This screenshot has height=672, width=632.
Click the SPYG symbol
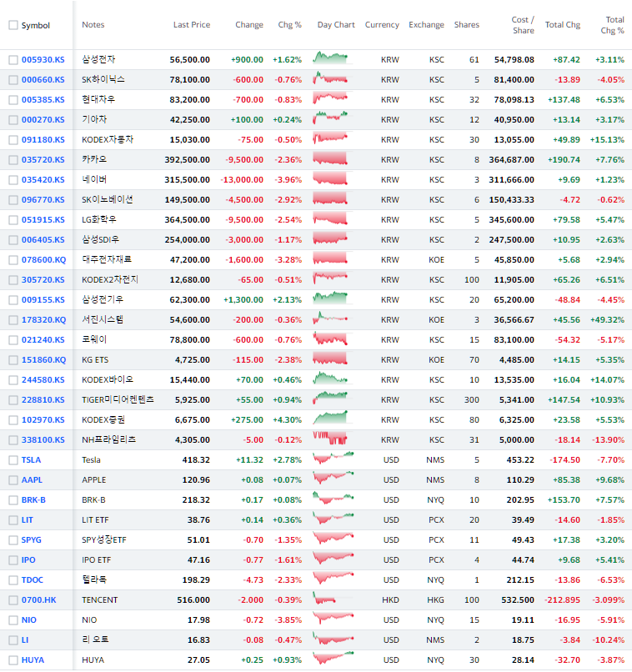coord(32,539)
